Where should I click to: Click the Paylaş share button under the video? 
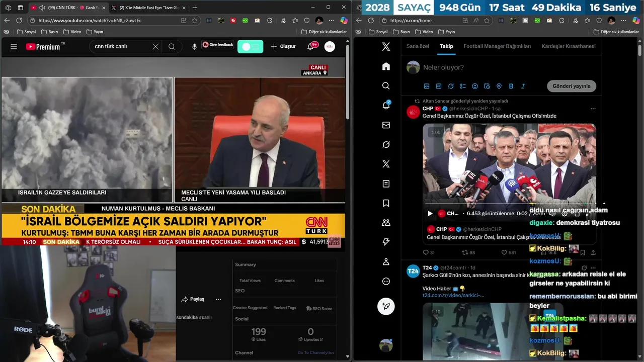pyautogui.click(x=193, y=299)
